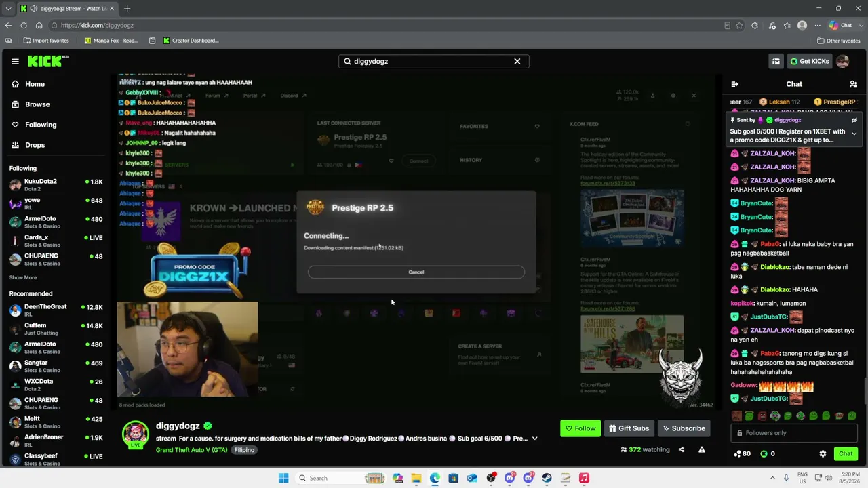Go to the browser home page
The image size is (868, 488).
[39, 25]
